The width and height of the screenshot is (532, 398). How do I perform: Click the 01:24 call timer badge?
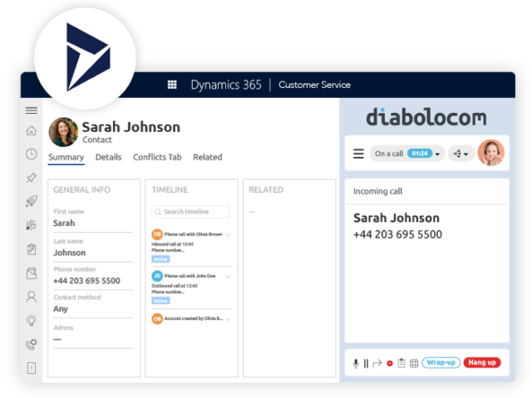pos(420,154)
